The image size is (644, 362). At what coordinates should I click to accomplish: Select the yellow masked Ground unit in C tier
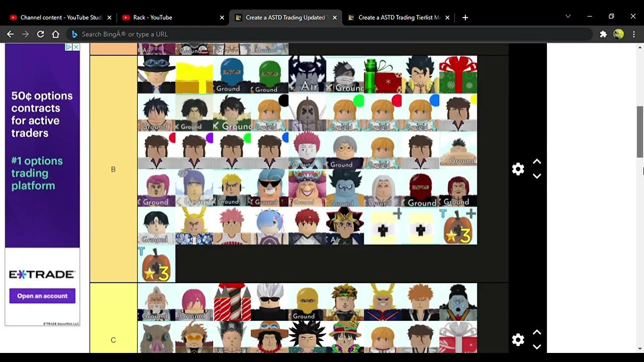tap(307, 302)
